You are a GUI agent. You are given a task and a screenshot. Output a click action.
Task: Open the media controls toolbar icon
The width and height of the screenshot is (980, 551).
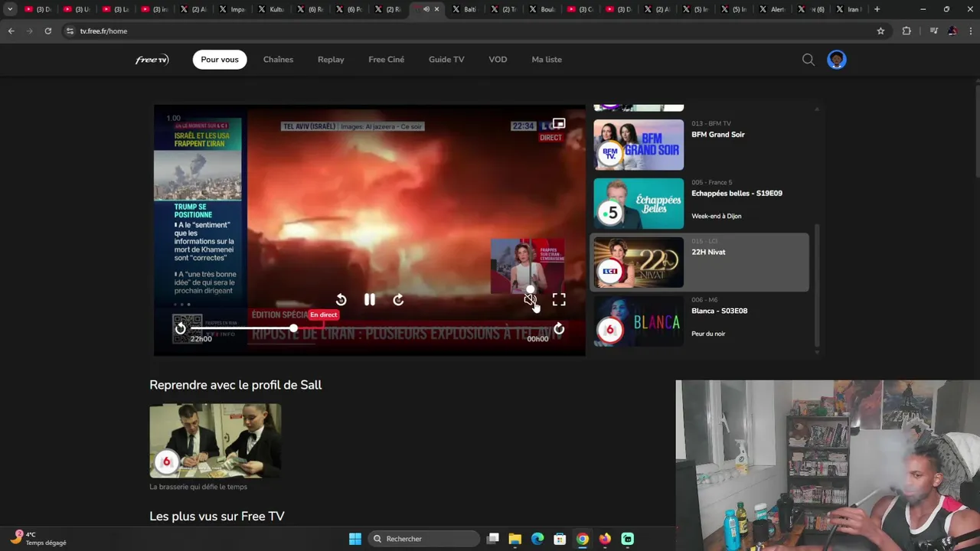point(933,31)
